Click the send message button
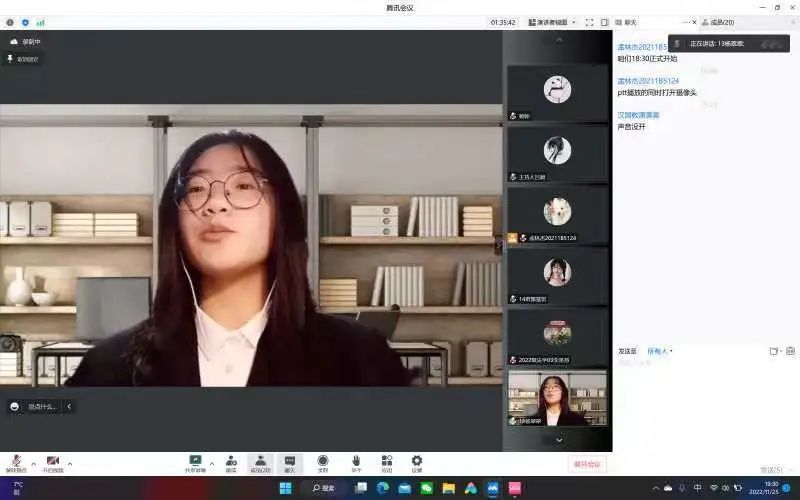 pyautogui.click(x=770, y=469)
